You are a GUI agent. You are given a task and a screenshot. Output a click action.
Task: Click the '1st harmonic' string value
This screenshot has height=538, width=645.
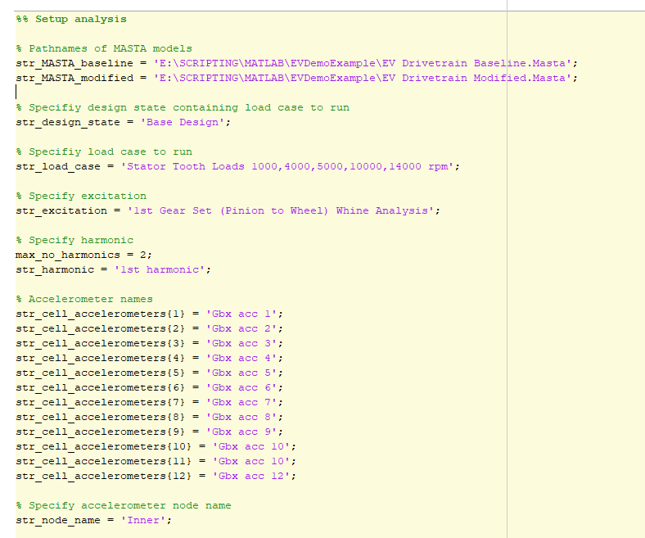click(x=159, y=269)
